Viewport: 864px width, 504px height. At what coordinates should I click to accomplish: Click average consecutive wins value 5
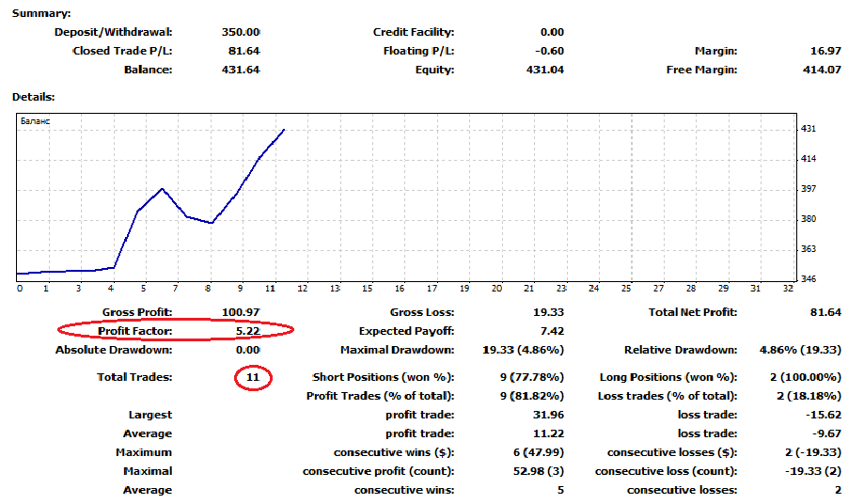coord(560,490)
